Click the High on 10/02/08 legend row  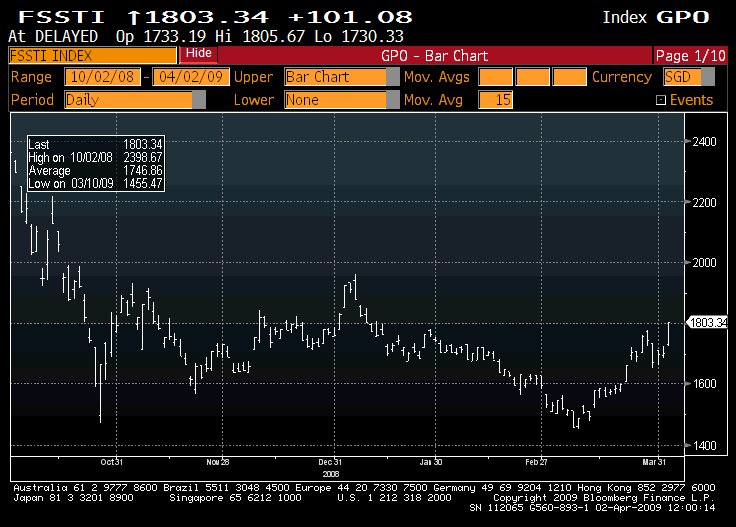[95, 157]
